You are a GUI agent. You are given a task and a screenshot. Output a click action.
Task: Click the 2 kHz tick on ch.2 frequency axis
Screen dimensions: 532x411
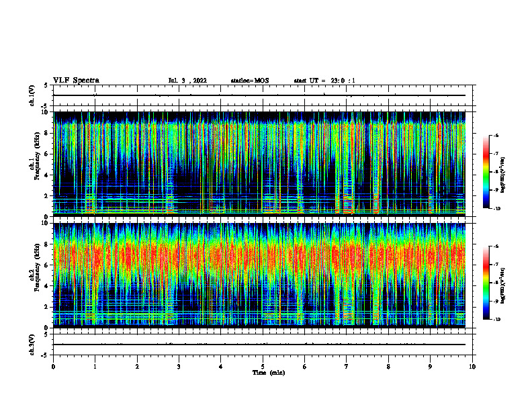(x=46, y=307)
